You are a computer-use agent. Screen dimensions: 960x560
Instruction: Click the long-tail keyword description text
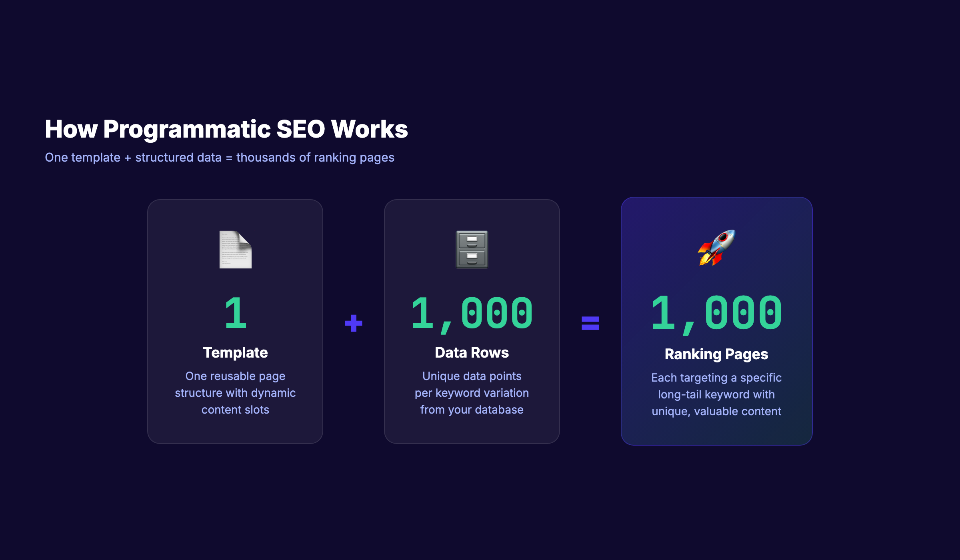(716, 394)
